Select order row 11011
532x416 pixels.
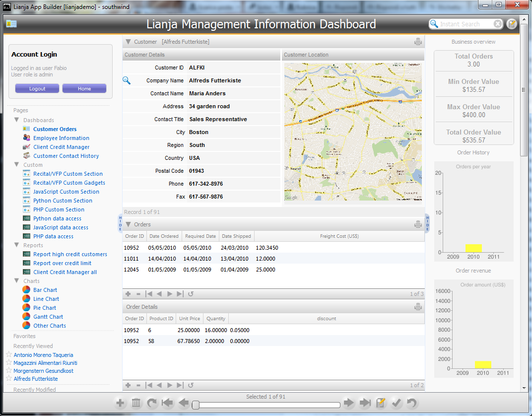(273, 259)
